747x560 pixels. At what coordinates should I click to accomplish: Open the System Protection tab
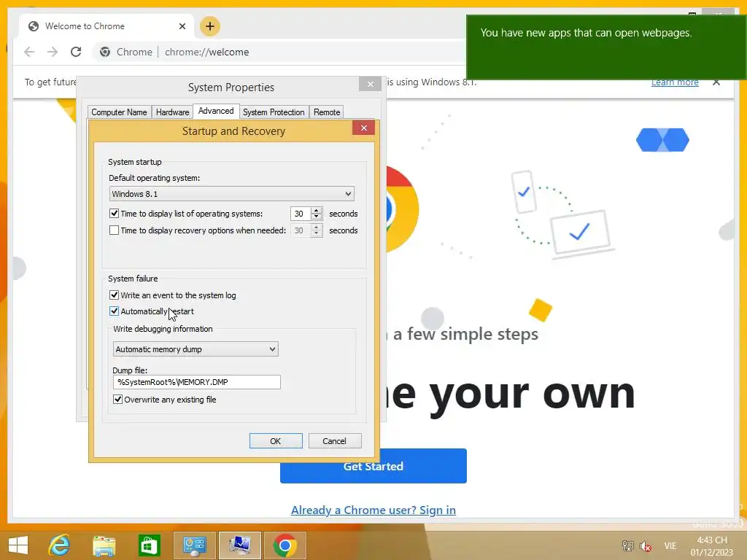(x=274, y=112)
